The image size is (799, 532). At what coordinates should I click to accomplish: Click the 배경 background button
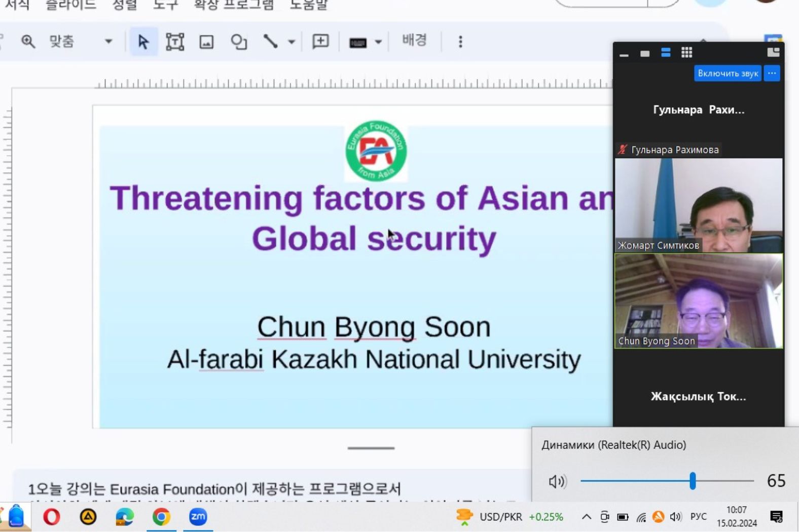point(414,41)
